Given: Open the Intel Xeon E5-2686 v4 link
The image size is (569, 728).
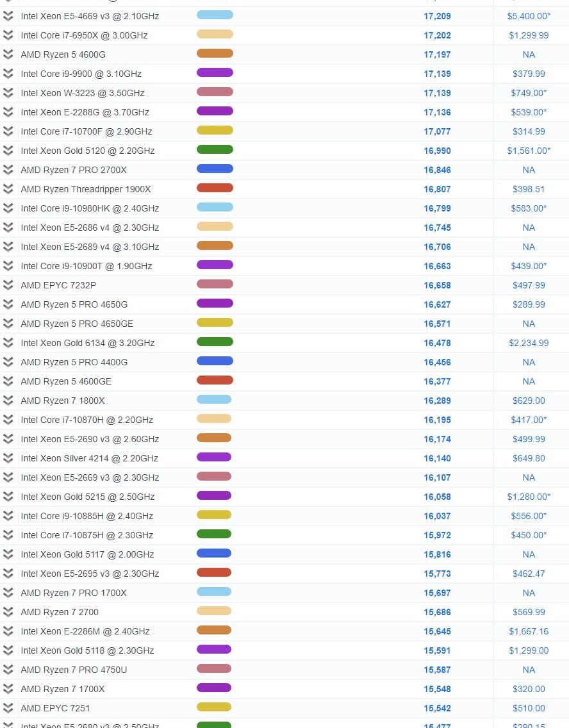Looking at the screenshot, I should (90, 227).
